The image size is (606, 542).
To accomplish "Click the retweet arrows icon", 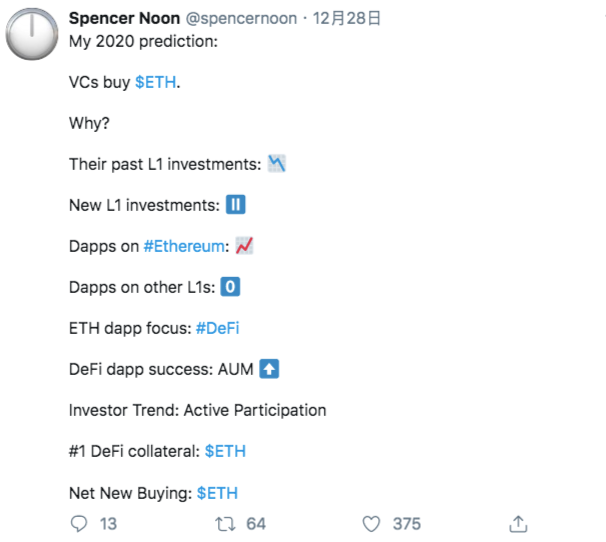I will pyautogui.click(x=225, y=524).
